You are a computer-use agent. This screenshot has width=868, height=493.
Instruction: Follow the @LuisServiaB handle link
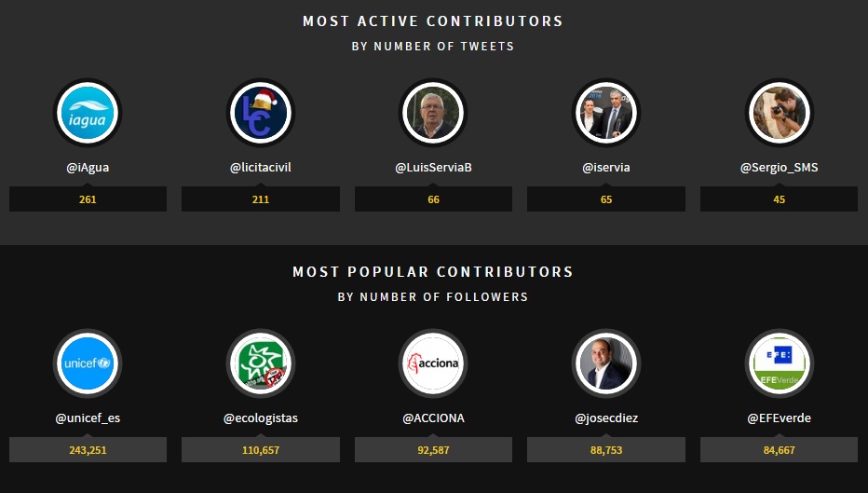(x=433, y=168)
